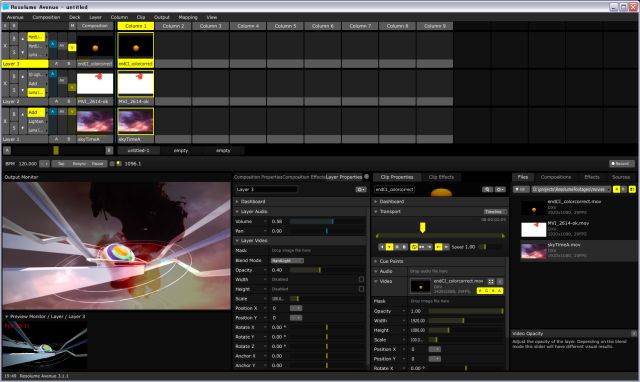Screen dimensions: 640x382
Task: Clear Layer 1 with its X button
Action: [x=5, y=121]
